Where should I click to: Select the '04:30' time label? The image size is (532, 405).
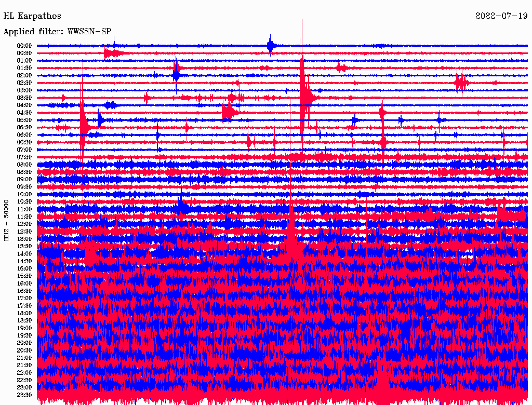[24, 113]
